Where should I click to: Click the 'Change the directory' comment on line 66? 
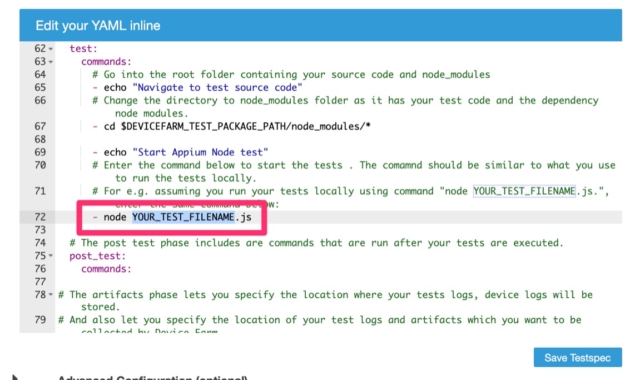pyautogui.click(x=345, y=107)
